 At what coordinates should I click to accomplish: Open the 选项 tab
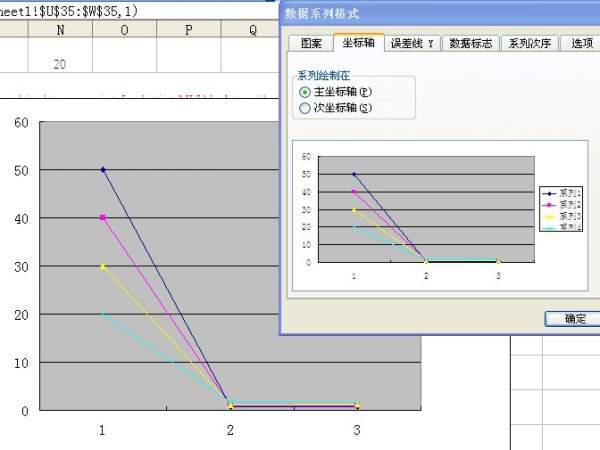582,43
